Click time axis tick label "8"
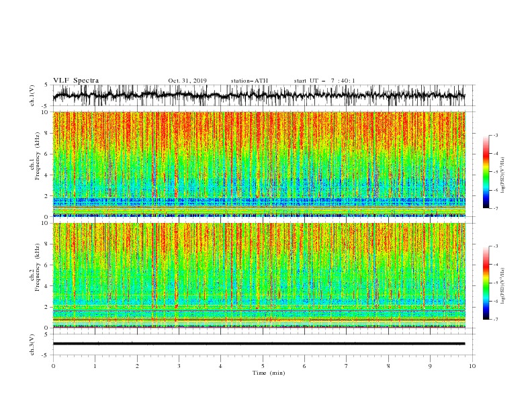The height and width of the screenshot is (411, 532). [x=388, y=366]
